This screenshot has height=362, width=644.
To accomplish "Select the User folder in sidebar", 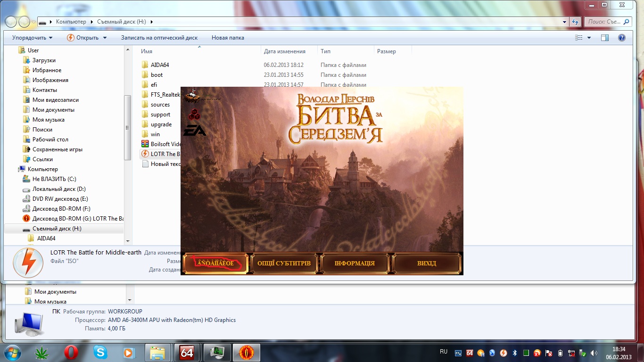I will tap(33, 50).
